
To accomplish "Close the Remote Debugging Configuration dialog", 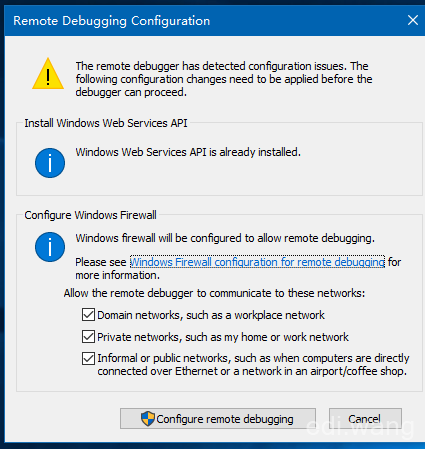I will [413, 20].
